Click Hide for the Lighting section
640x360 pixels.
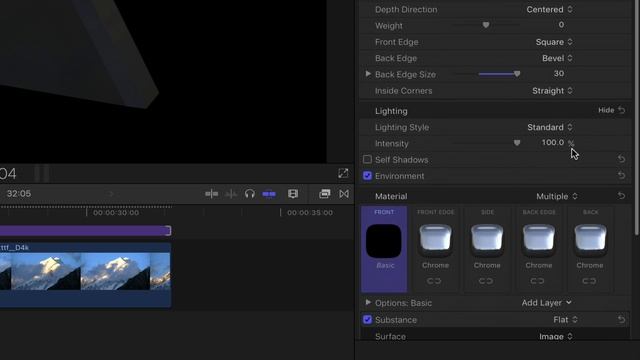[606, 110]
